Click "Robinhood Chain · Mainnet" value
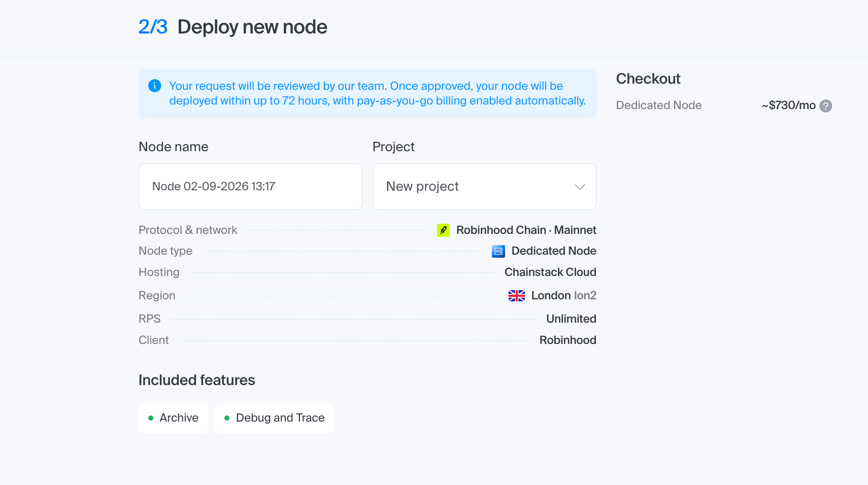868x485 pixels. 526,230
